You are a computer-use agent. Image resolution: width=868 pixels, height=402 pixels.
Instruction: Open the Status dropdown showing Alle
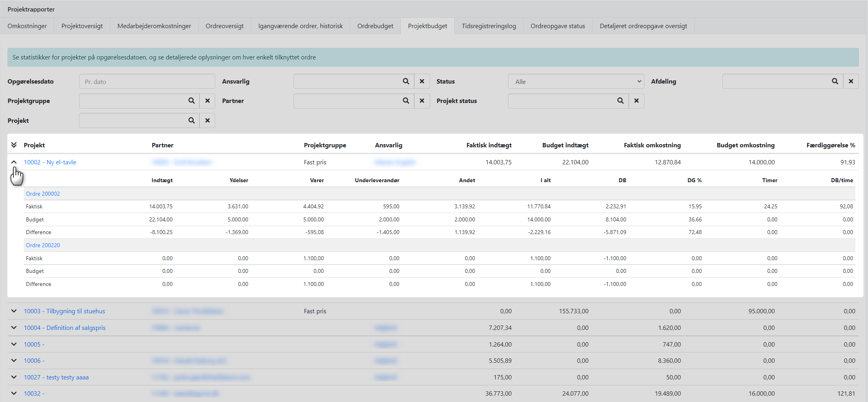click(x=576, y=82)
